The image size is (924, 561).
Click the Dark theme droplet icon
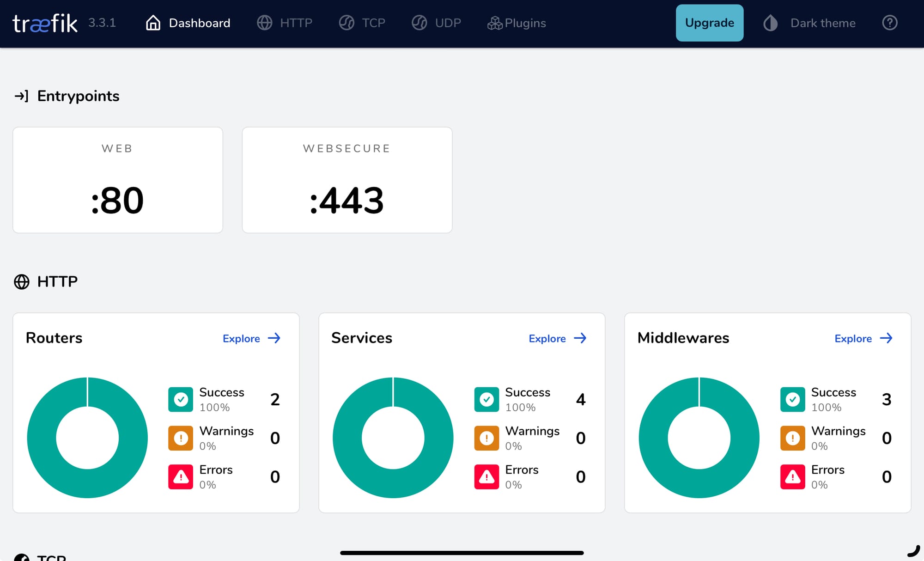[770, 23]
